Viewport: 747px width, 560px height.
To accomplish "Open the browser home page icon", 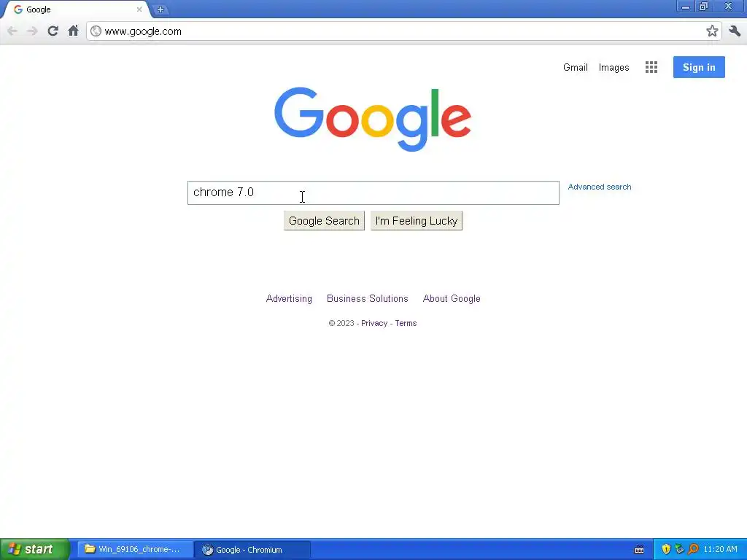I will tap(73, 31).
